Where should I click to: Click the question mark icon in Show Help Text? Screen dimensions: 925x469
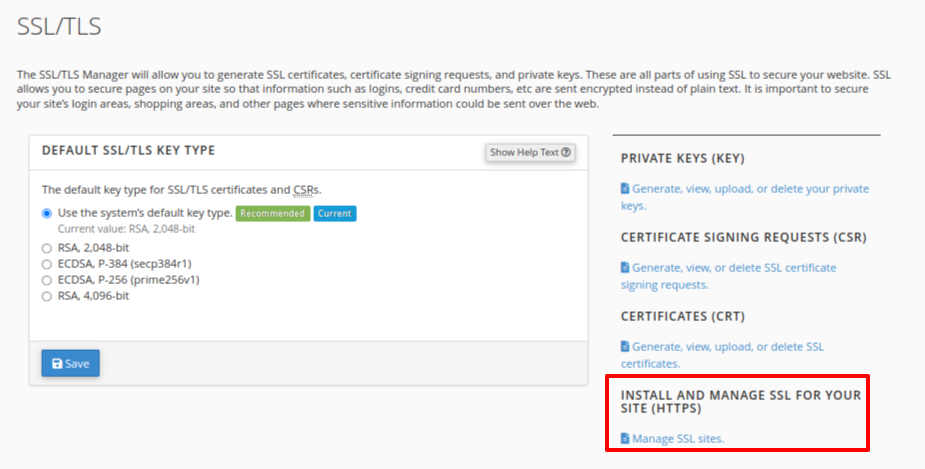click(x=567, y=153)
